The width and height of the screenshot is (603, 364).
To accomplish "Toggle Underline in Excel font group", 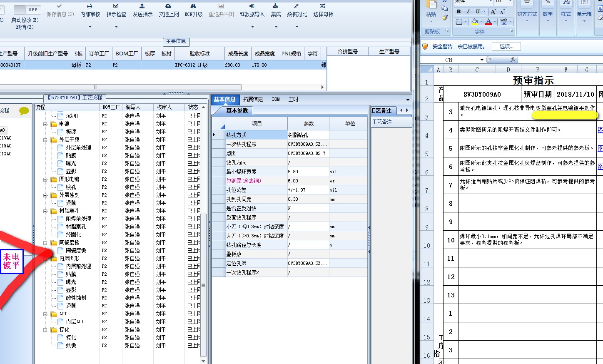I will coord(478,12).
